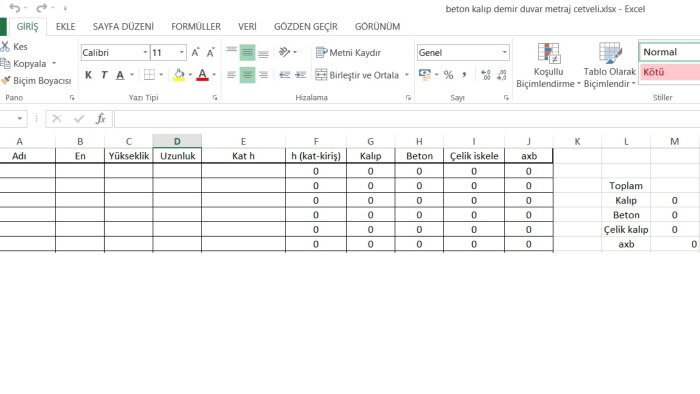
Task: Click the Undo arrow in quick access toolbar
Action: pos(14,8)
